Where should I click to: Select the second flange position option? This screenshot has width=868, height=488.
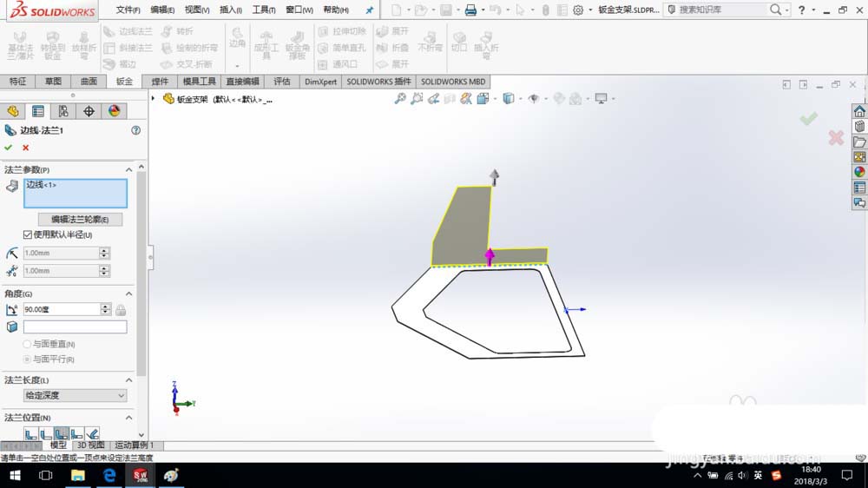click(x=47, y=433)
